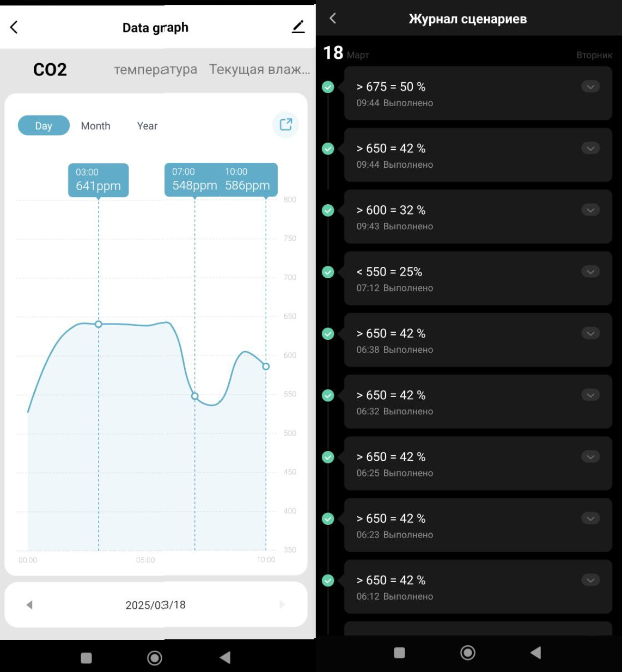The height and width of the screenshot is (672, 622).
Task: Tap the pencil edit icon
Action: [x=298, y=27]
